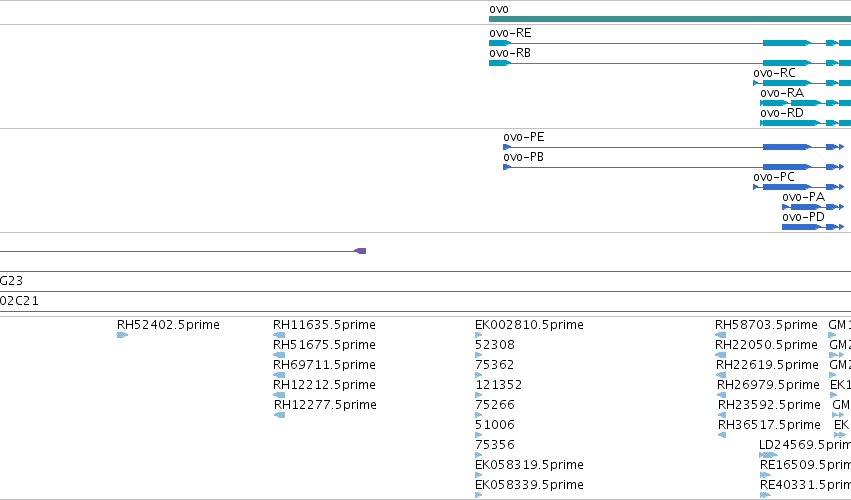Click the RH12277.5prime EST arrow
This screenshot has height=500, width=851.
[x=280, y=415]
